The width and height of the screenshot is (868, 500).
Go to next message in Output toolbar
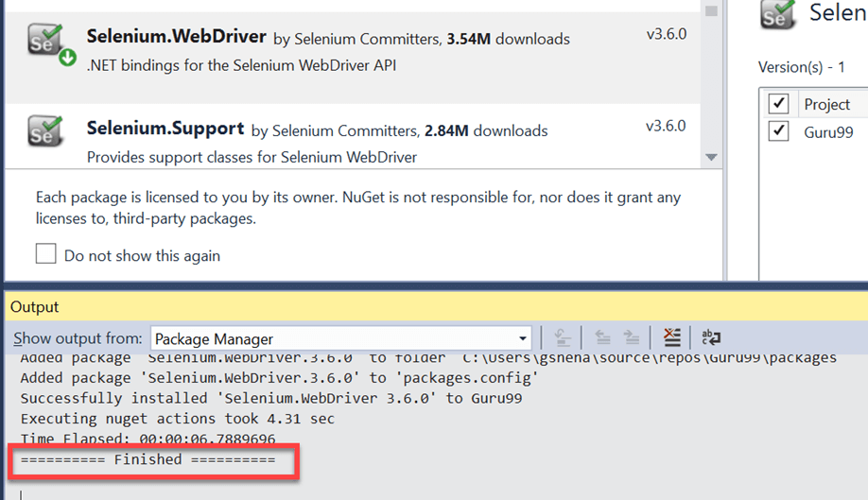point(632,337)
